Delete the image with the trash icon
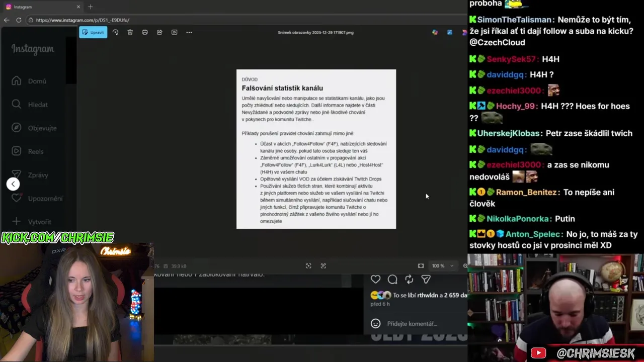644x362 pixels. point(130,32)
